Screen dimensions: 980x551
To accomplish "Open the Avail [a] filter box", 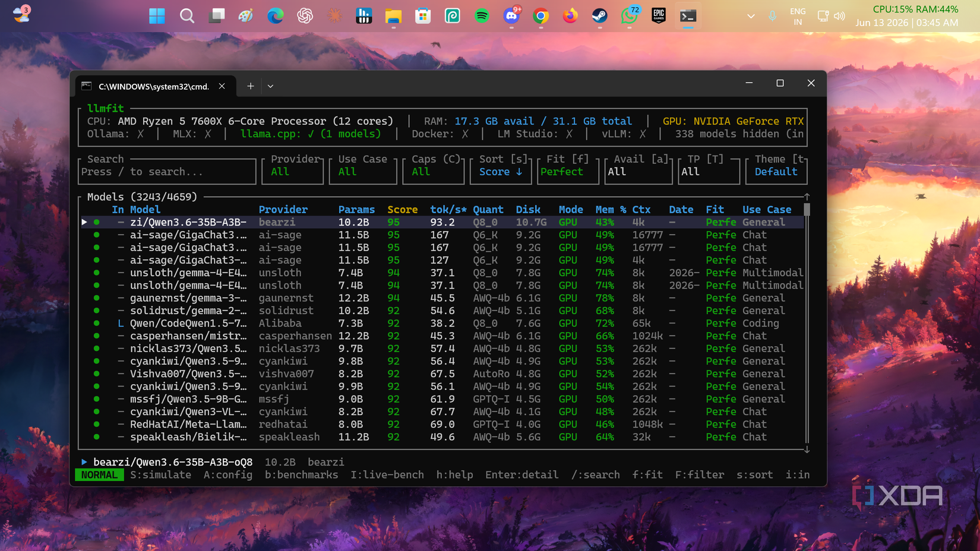I will pos(638,172).
